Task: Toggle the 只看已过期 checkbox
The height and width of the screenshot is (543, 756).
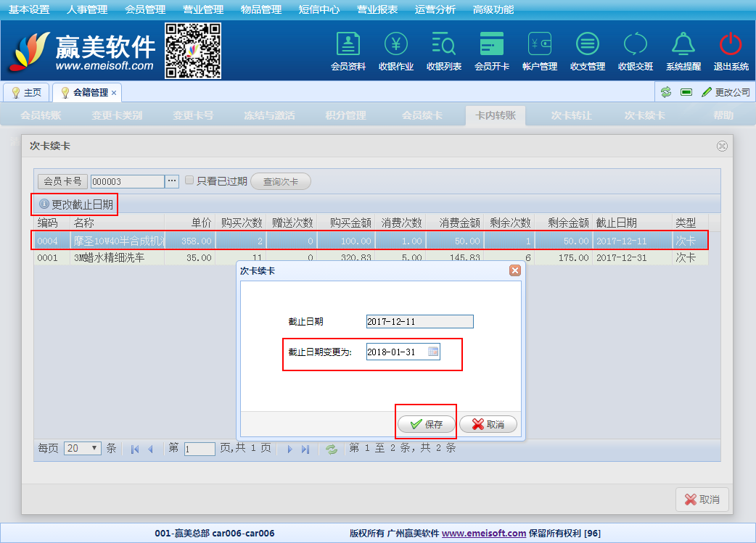Action: coord(189,181)
